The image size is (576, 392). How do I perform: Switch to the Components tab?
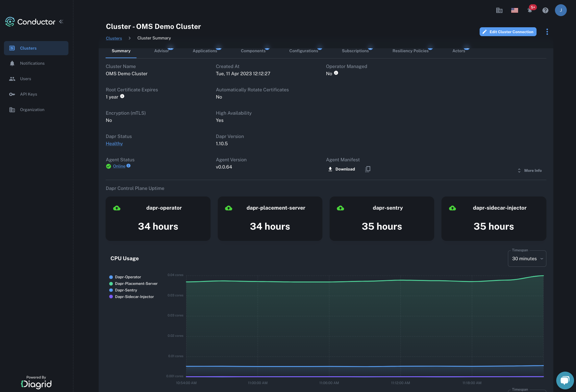253,51
